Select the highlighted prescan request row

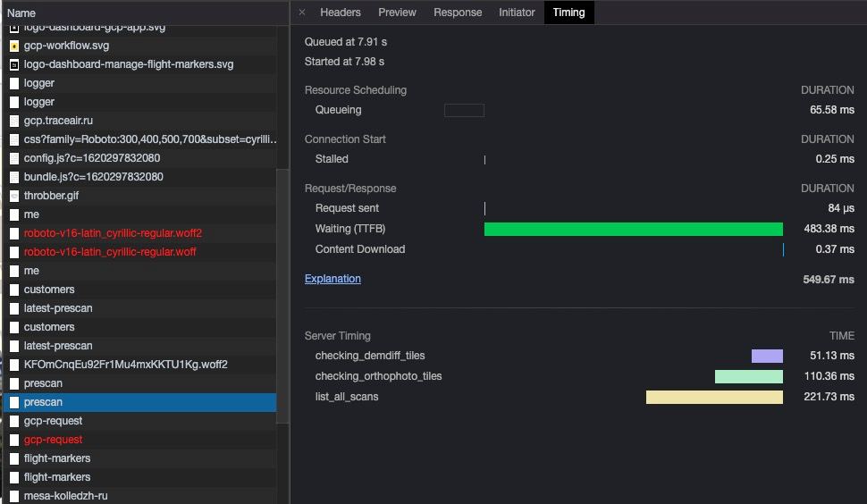click(140, 402)
